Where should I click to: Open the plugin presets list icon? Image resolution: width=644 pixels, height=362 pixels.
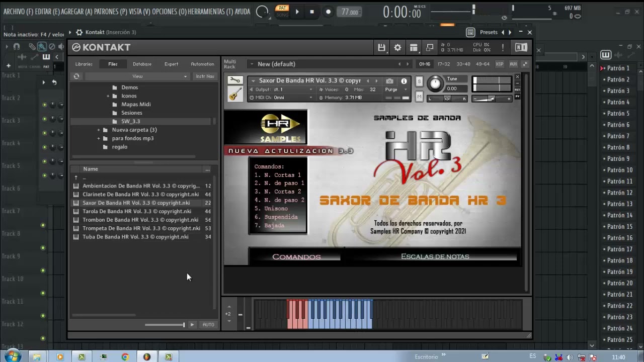coord(470,32)
